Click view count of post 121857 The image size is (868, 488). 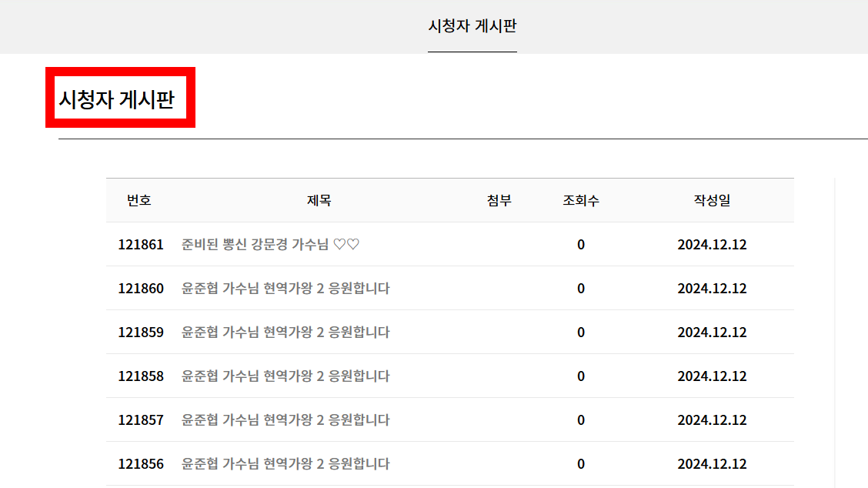click(581, 419)
